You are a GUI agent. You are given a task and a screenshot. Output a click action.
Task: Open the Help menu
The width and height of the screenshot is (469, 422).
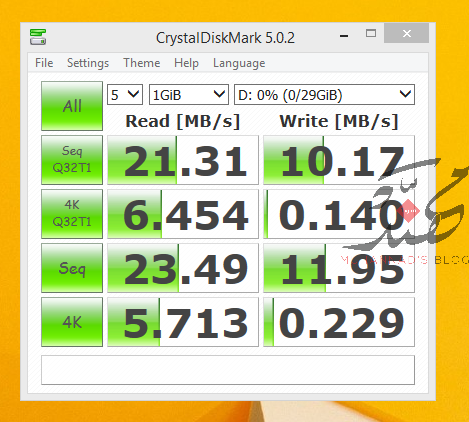(x=186, y=63)
